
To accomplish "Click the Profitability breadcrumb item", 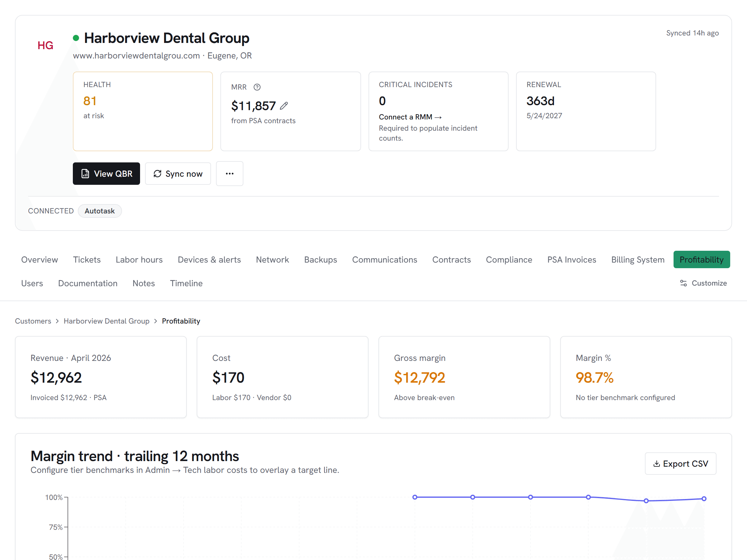I will click(181, 321).
